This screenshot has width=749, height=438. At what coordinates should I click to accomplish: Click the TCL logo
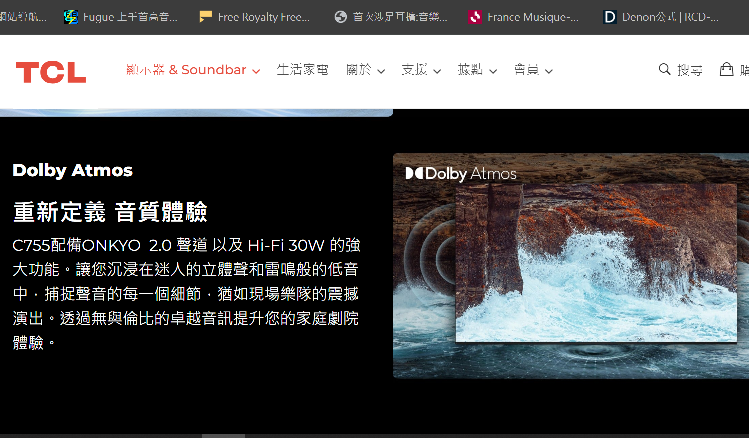51,72
